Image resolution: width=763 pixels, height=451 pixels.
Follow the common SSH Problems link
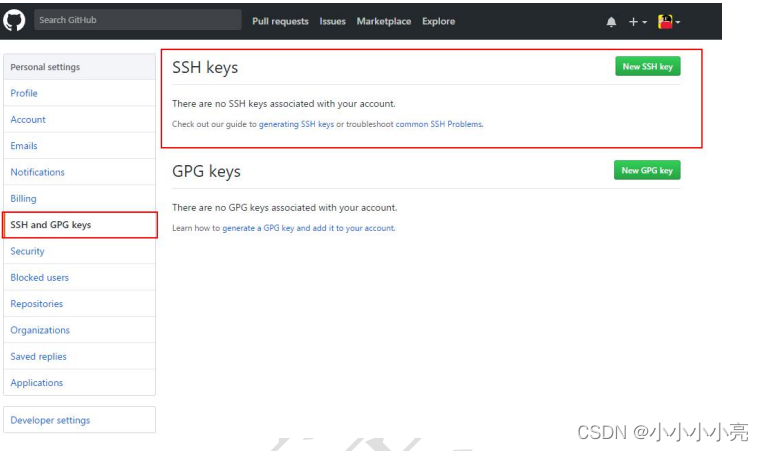[x=439, y=124]
